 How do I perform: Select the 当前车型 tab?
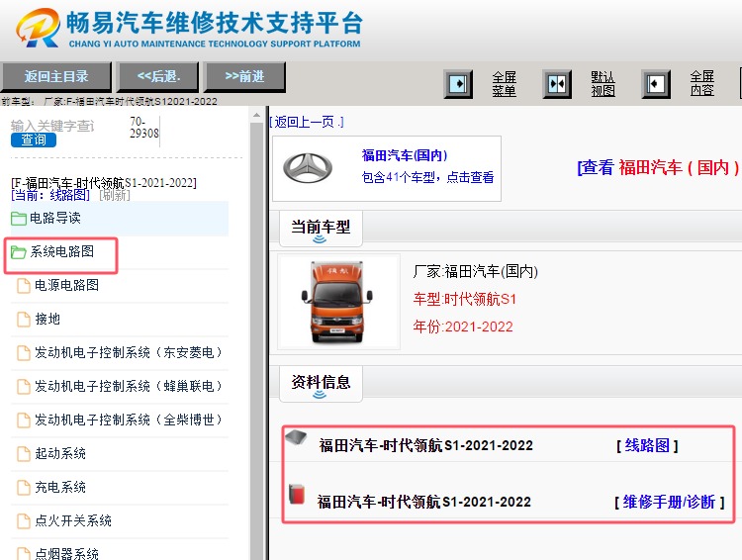tap(321, 229)
